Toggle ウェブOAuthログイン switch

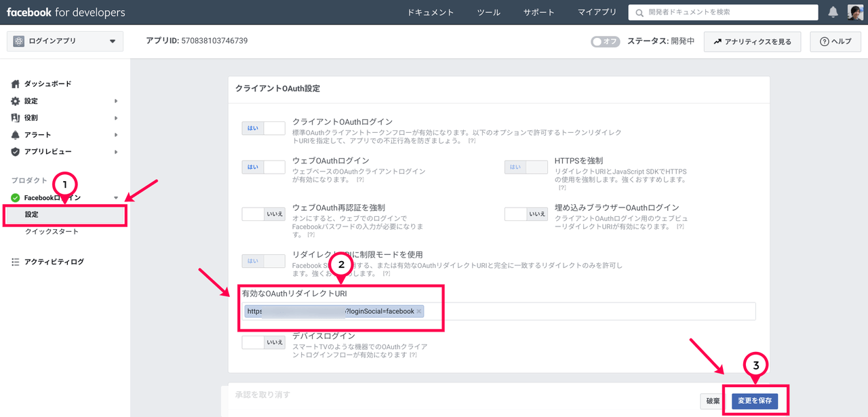point(263,167)
